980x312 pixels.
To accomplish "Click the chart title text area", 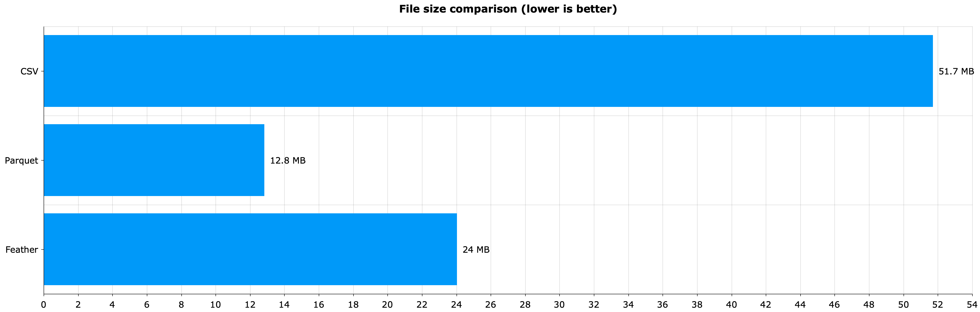I will 490,9.
